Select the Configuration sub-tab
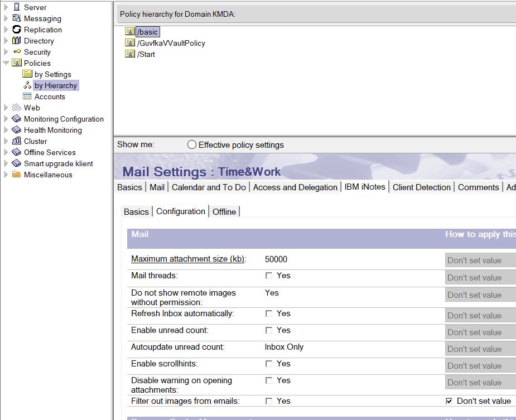This screenshot has width=516, height=420. pyautogui.click(x=181, y=211)
